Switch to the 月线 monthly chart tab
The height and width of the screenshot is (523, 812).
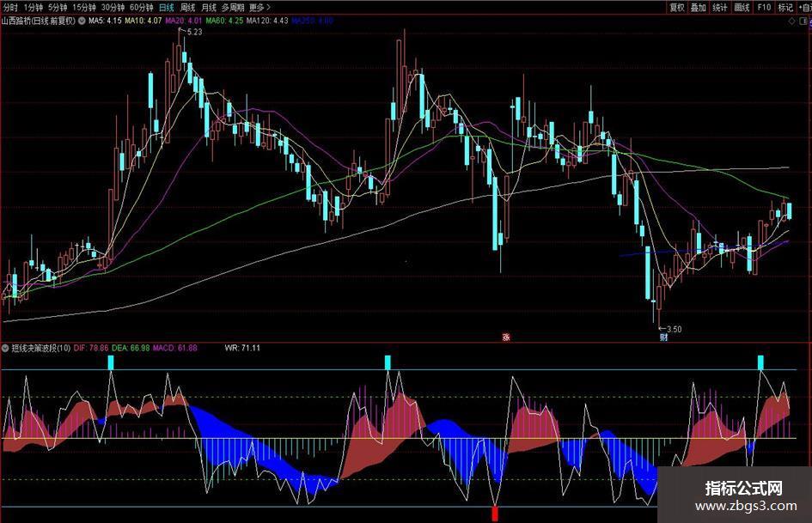click(208, 7)
